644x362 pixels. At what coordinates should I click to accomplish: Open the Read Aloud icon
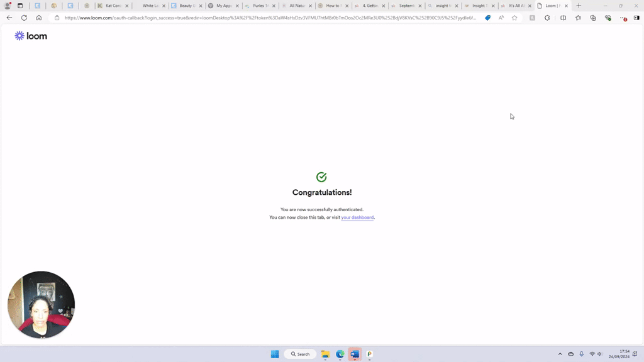tap(501, 18)
